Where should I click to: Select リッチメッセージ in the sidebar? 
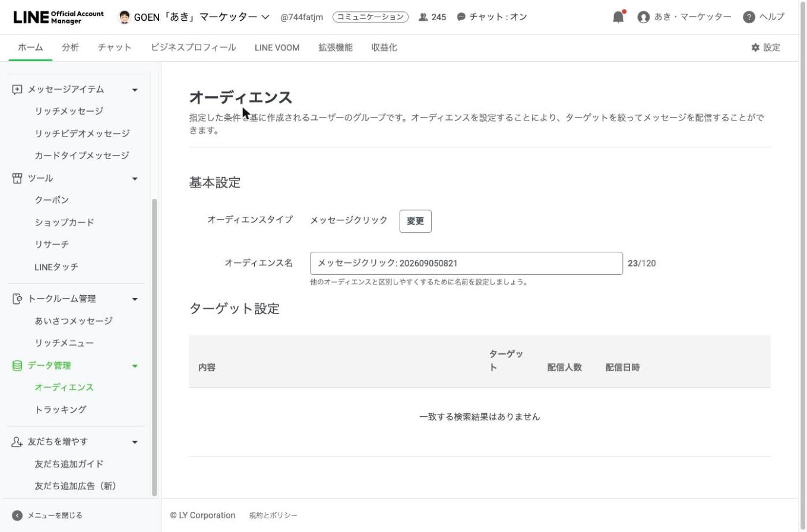pos(69,111)
